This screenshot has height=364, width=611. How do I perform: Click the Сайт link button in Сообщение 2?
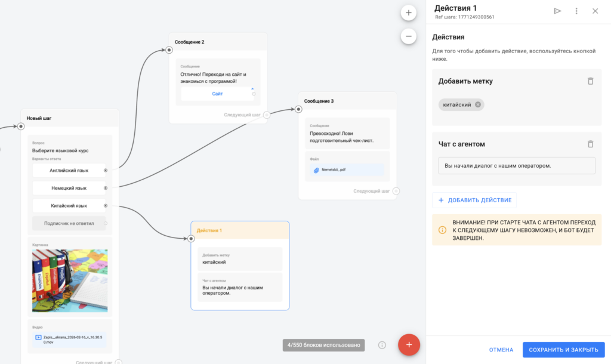[x=217, y=94]
